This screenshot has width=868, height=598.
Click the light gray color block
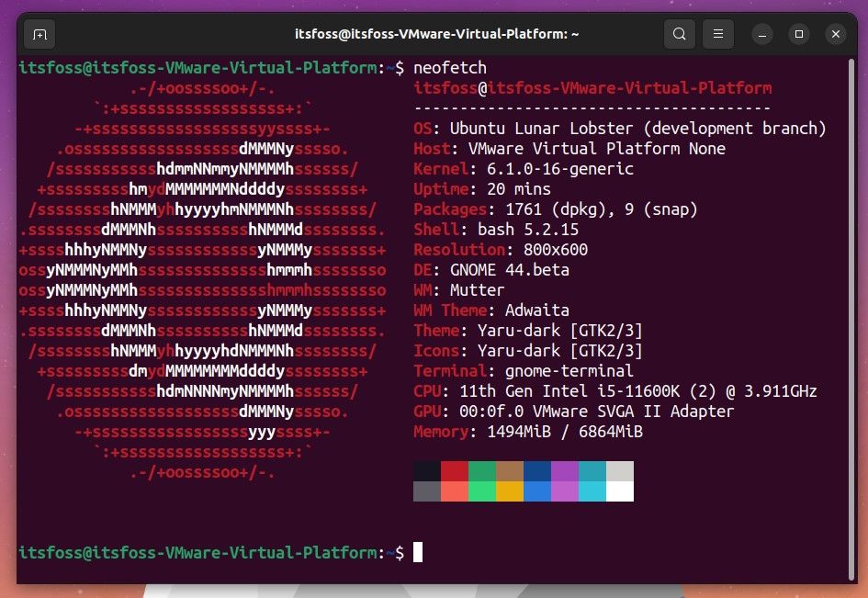pyautogui.click(x=620, y=471)
